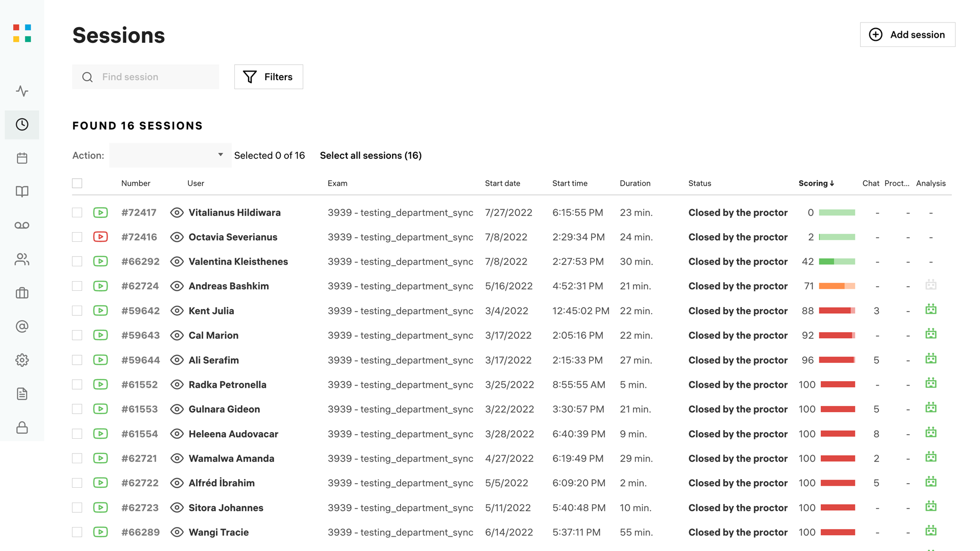Play the recording for session #72417
This screenshot has height=551, width=980.
pos(101,212)
